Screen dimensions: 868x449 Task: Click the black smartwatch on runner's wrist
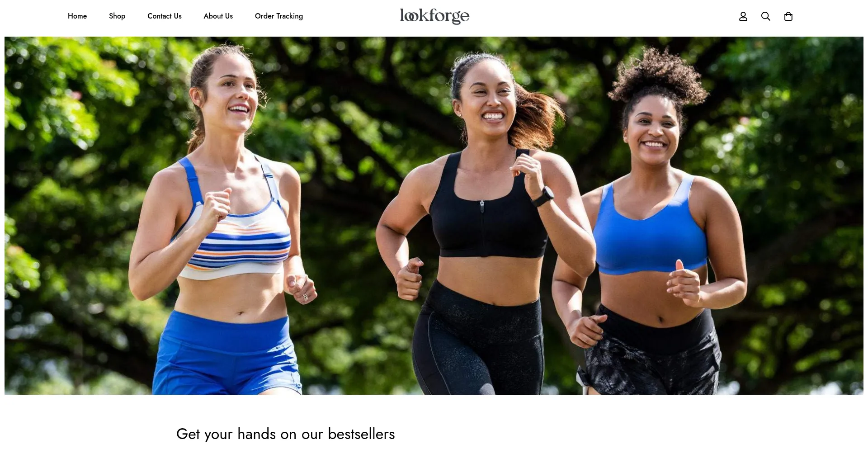543,196
